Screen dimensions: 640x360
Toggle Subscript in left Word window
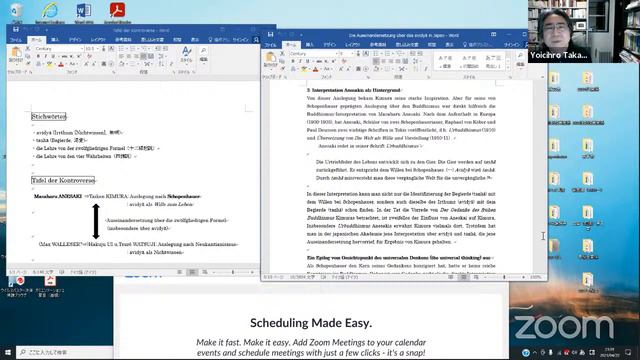pos(72,56)
